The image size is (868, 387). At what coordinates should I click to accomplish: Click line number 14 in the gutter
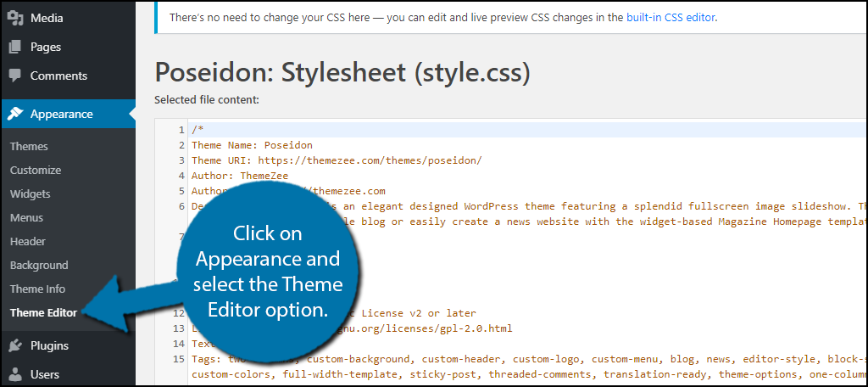179,344
